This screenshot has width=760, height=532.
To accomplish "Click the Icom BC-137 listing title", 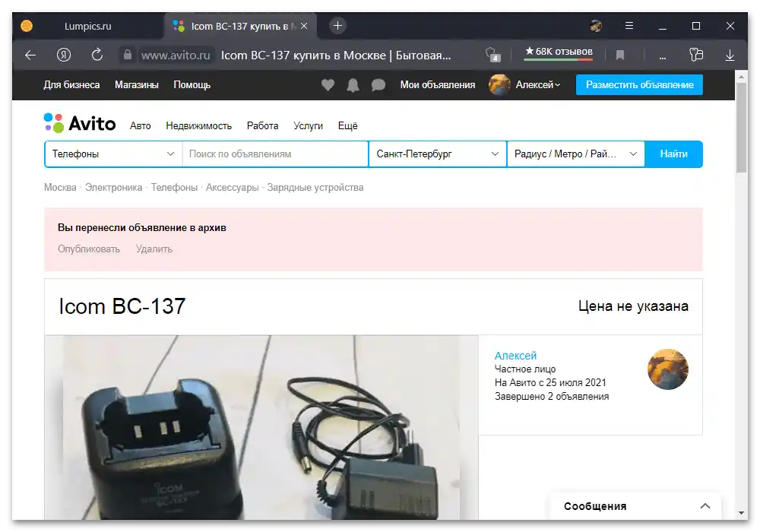I will point(122,306).
